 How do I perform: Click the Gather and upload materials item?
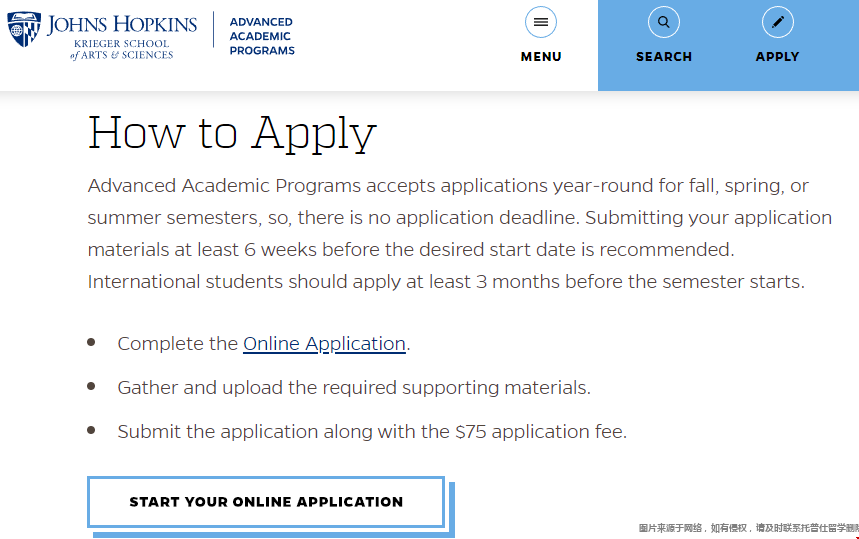pyautogui.click(x=354, y=387)
